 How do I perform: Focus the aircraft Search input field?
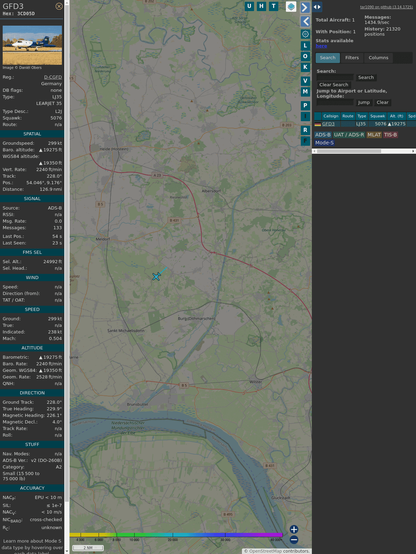pos(335,77)
